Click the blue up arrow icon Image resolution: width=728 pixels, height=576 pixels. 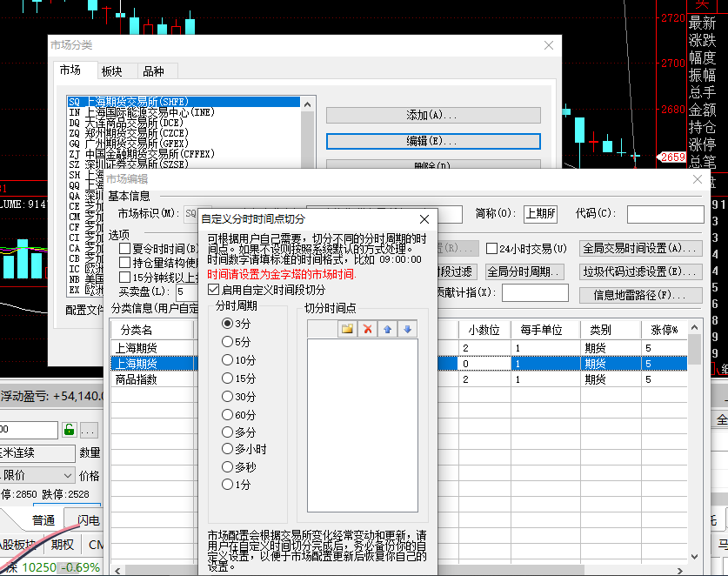(388, 329)
